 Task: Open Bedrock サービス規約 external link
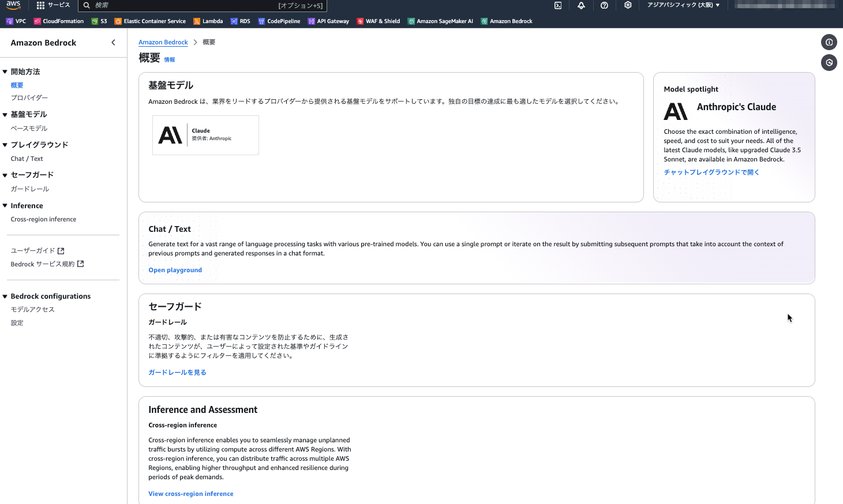47,264
